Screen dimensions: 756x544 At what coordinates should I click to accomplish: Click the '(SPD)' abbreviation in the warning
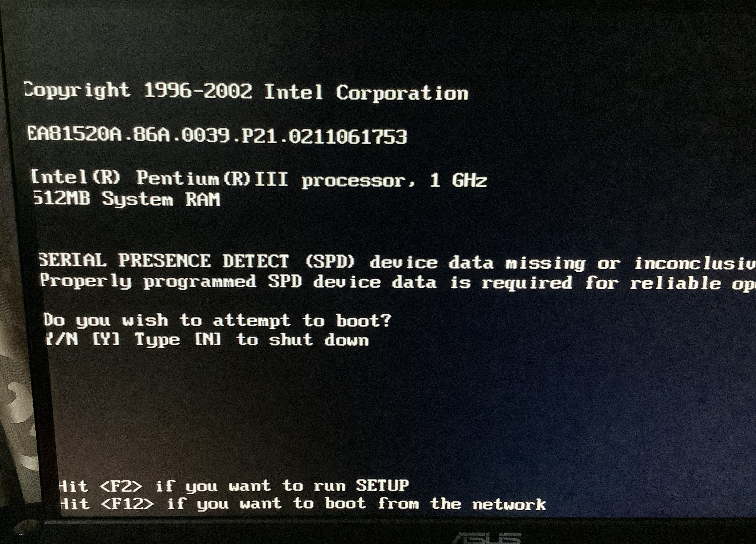tap(330, 262)
